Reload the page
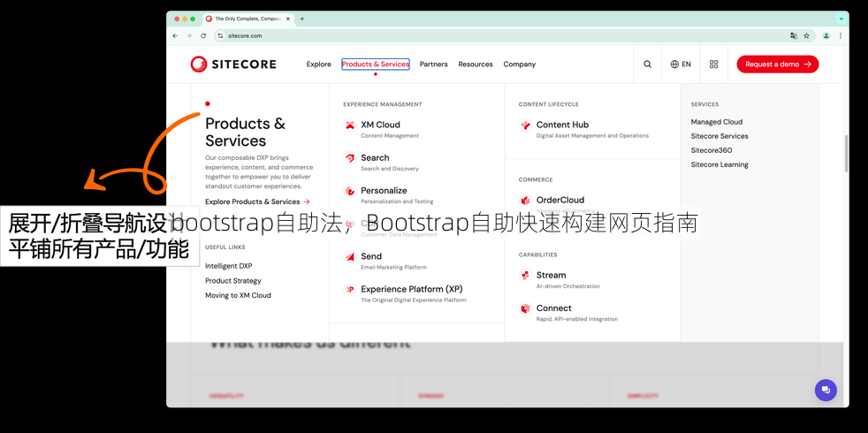The height and width of the screenshot is (433, 868). 203,35
